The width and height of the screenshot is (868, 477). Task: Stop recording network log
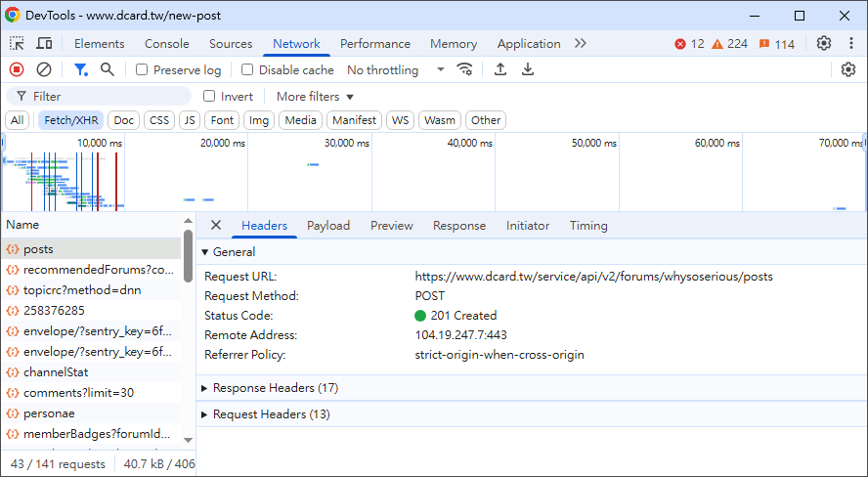(x=17, y=69)
